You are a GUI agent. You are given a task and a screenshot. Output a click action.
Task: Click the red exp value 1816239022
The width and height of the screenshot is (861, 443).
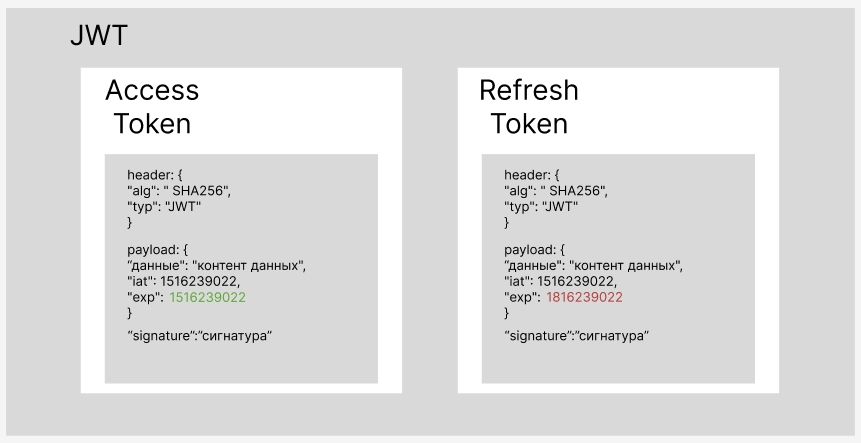pos(585,298)
